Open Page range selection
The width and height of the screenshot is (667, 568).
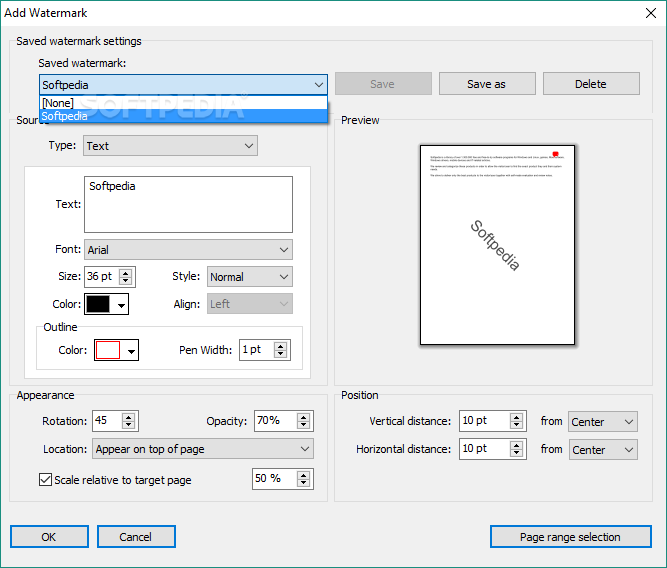click(x=570, y=537)
